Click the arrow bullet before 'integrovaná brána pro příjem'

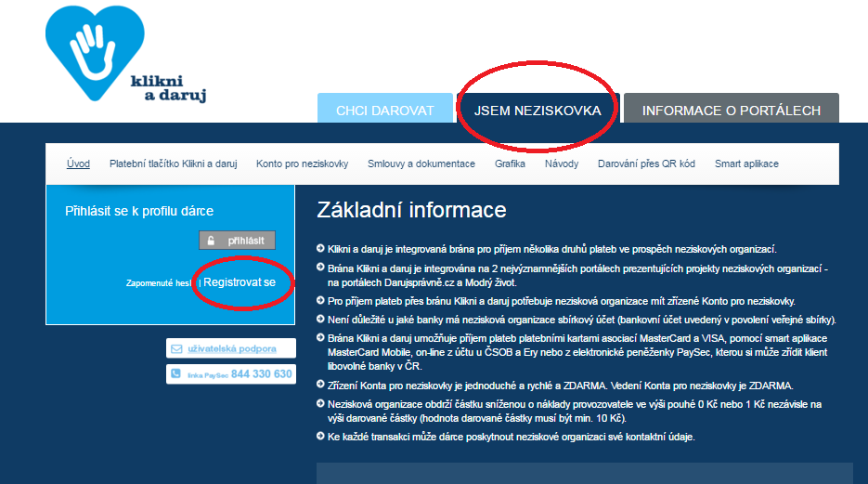[x=320, y=249]
